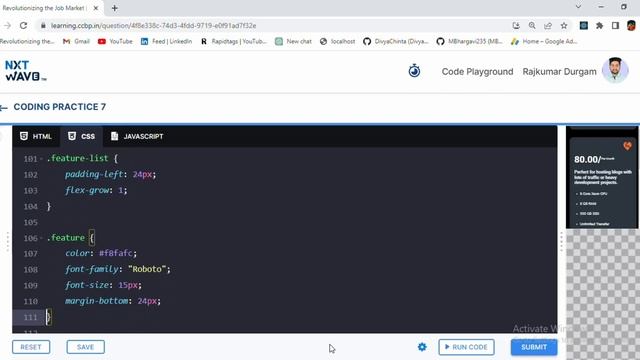This screenshot has height=360, width=640.
Task: Open the Home - Google Ad bookmark
Action: tap(544, 41)
